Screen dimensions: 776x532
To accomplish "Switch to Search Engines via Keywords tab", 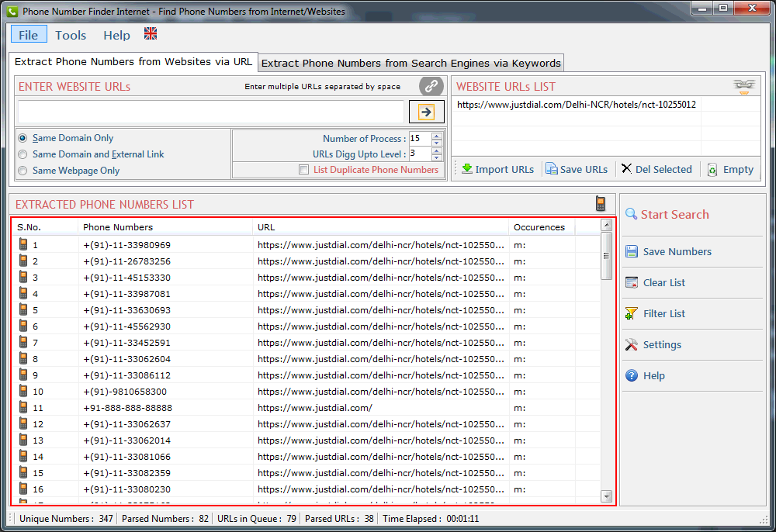I will point(411,63).
